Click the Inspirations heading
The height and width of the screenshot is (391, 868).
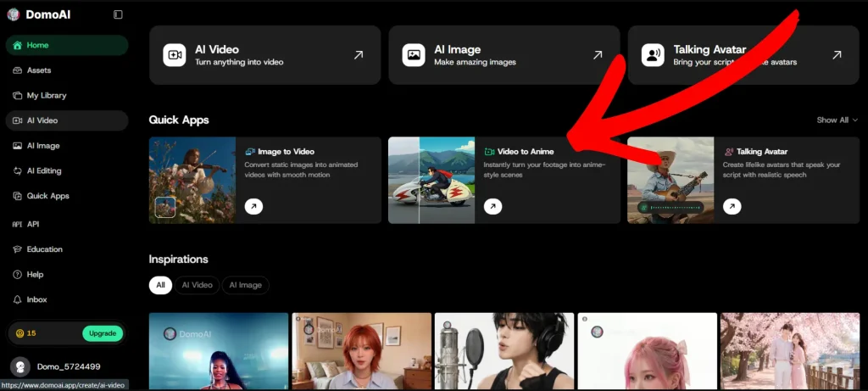(178, 260)
